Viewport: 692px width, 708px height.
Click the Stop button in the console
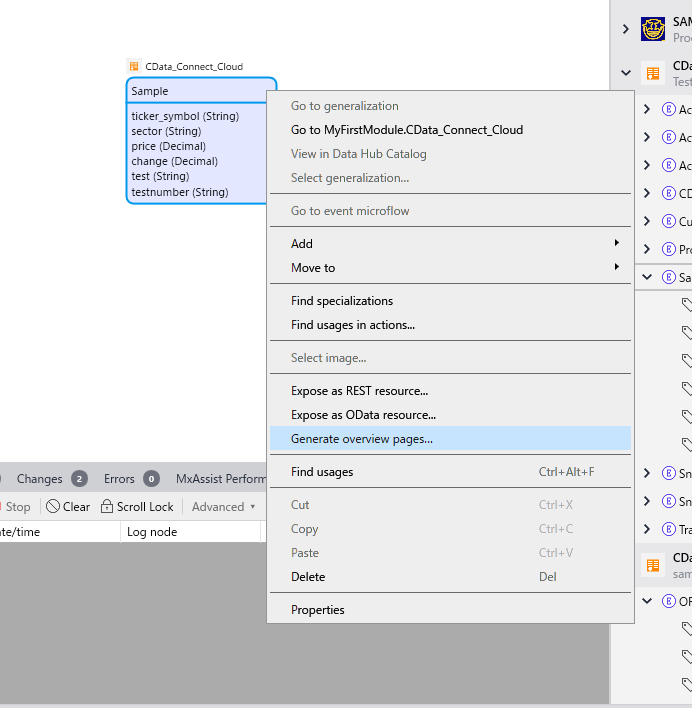coord(17,507)
